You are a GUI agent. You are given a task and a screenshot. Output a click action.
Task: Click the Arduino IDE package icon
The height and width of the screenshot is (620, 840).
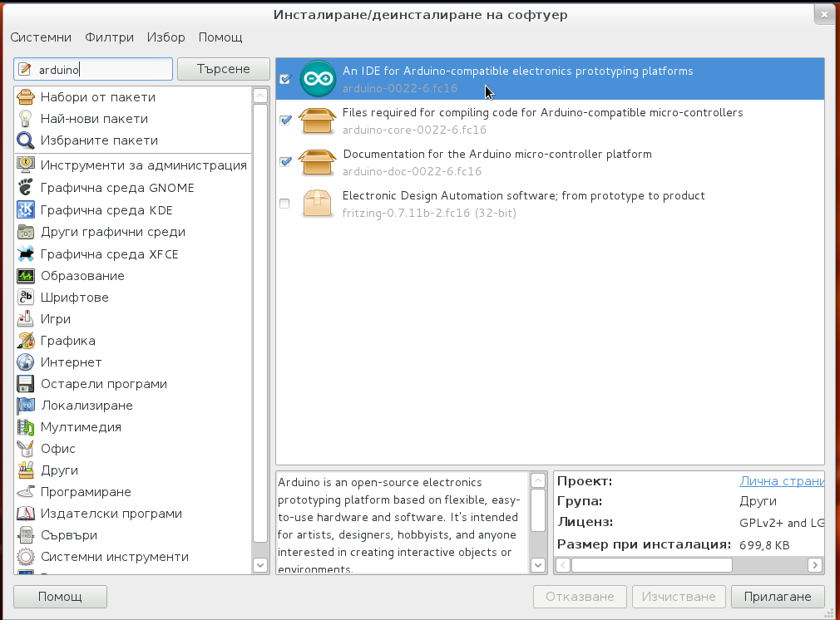click(x=317, y=79)
